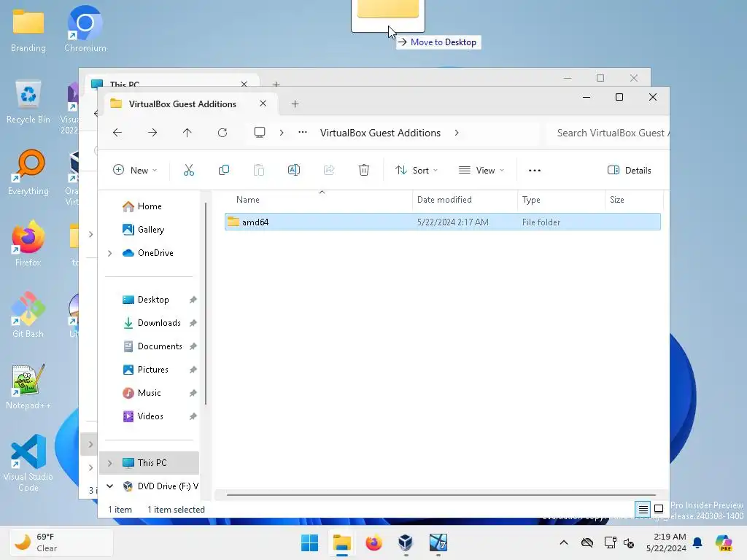747x560 pixels.
Task: Go back with the left arrow
Action: pos(117,133)
